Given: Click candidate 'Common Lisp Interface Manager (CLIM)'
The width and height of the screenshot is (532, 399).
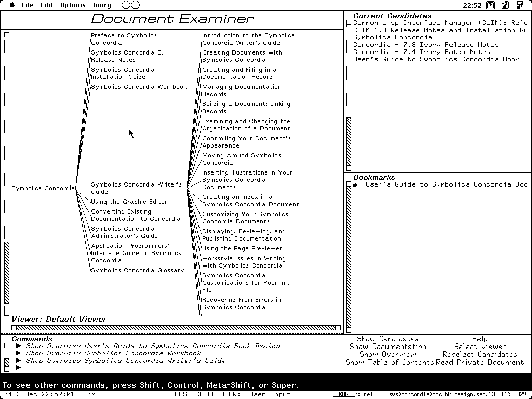Looking at the screenshot, I should [441, 23].
